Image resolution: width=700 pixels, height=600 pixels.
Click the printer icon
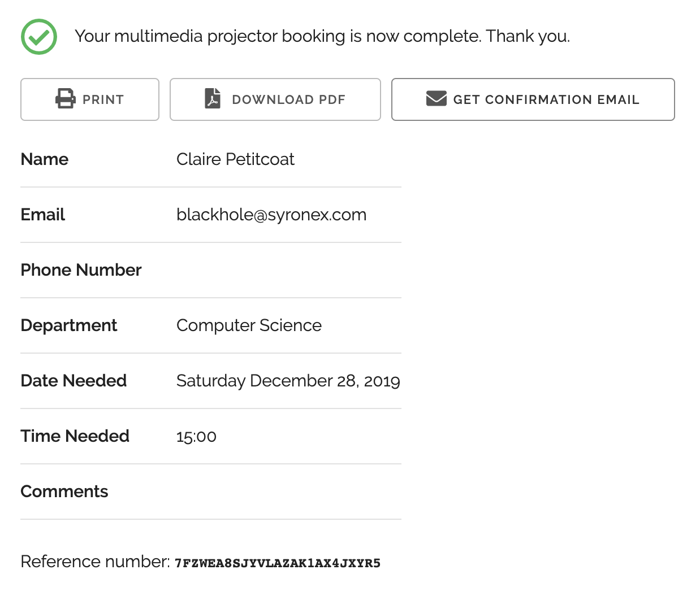65,99
